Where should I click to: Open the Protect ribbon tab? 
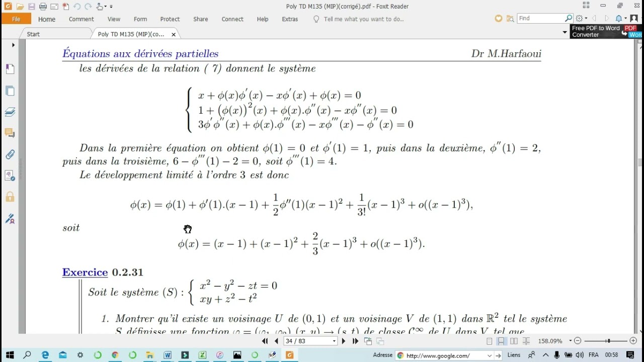[170, 19]
